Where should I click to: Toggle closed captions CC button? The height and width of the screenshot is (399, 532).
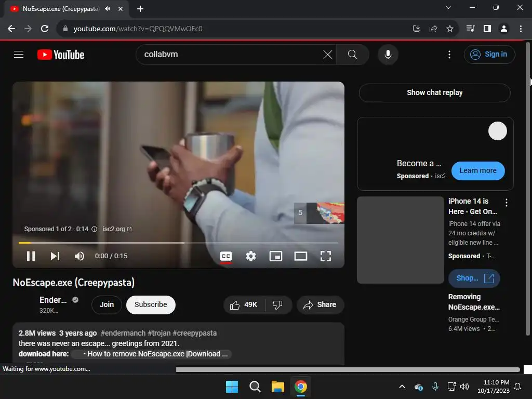pos(226,256)
